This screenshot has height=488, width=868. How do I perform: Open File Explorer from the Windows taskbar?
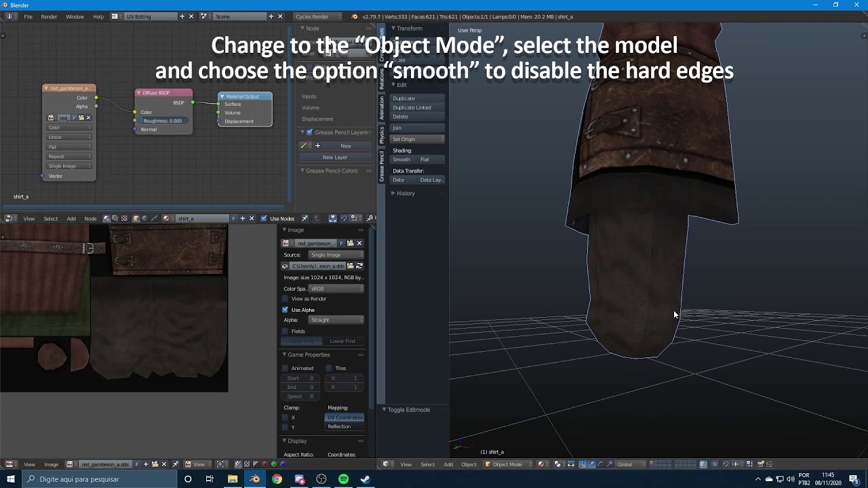coord(233,479)
